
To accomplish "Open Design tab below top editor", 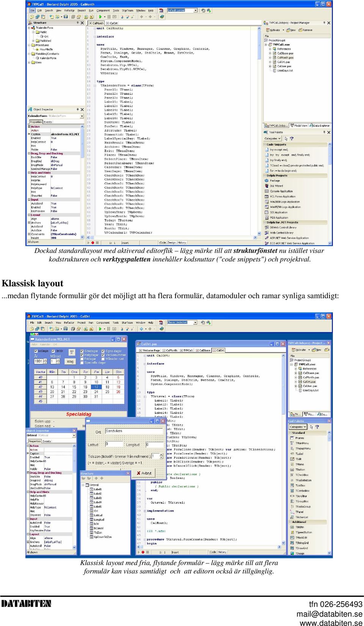I will [172, 242].
